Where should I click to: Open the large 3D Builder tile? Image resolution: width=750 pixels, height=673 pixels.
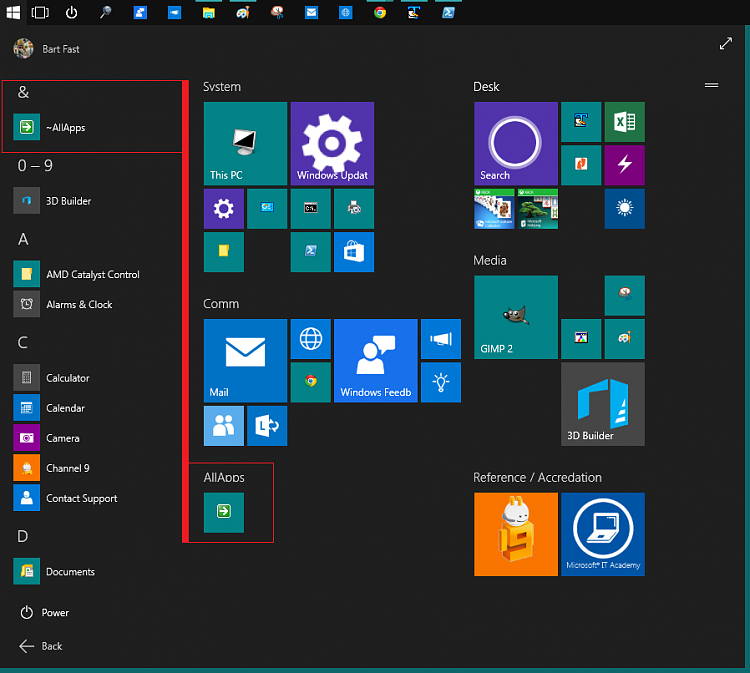pyautogui.click(x=603, y=404)
